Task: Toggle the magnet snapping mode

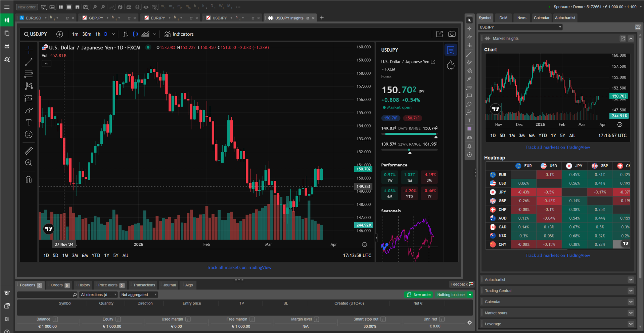Action: coord(29,179)
